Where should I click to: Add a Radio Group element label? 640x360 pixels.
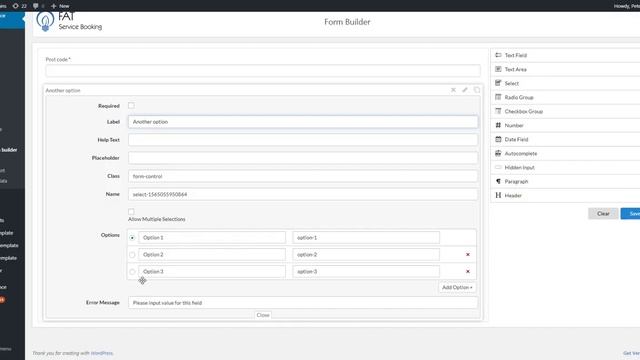[519, 98]
